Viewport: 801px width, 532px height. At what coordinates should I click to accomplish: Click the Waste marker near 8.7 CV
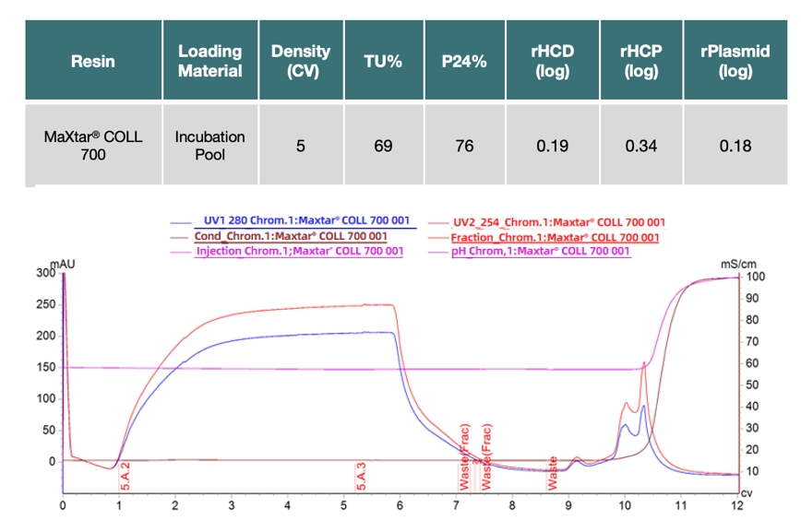pyautogui.click(x=553, y=471)
